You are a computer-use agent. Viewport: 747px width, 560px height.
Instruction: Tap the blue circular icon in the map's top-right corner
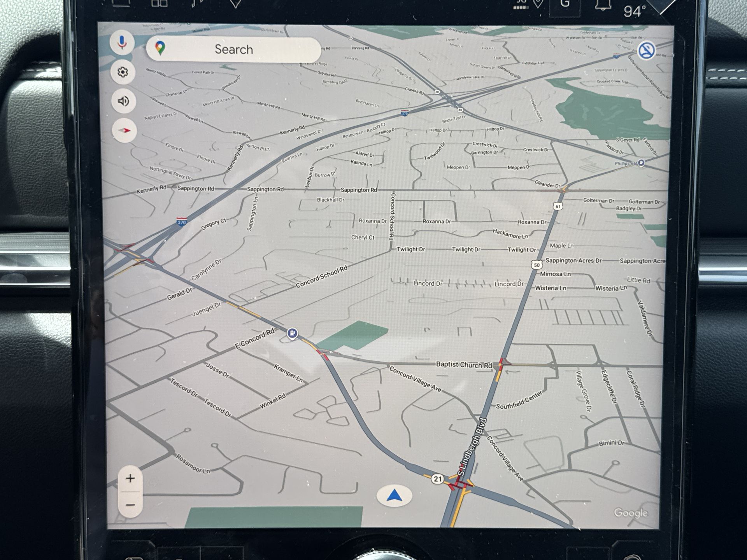point(646,51)
